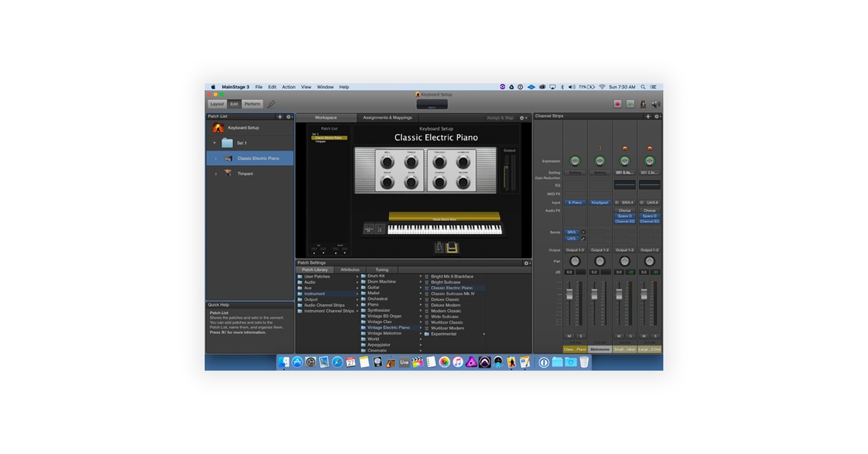Open the Action menu
This screenshot has width=868, height=454.
pos(289,87)
